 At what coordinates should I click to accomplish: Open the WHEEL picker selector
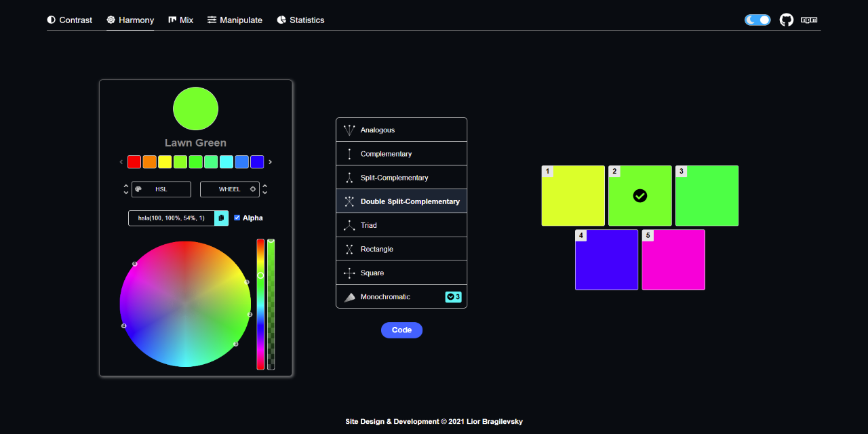tap(231, 189)
